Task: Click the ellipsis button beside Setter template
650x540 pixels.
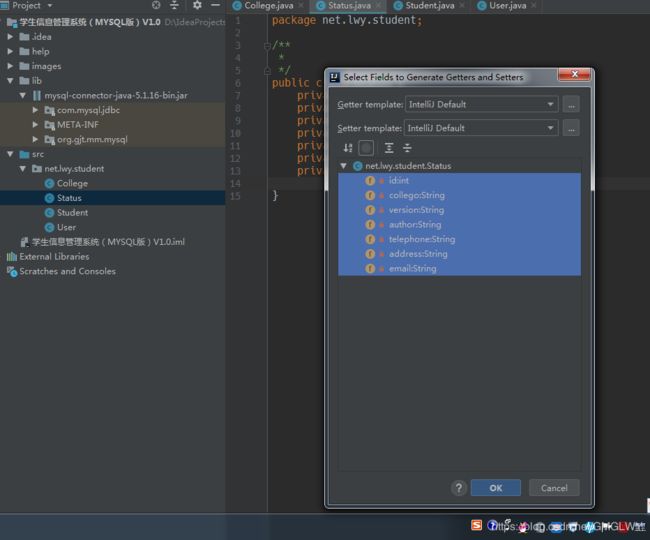Action: point(571,128)
